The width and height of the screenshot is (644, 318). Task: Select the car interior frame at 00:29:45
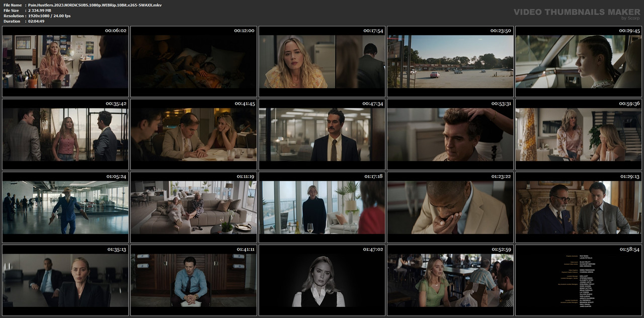(x=579, y=61)
